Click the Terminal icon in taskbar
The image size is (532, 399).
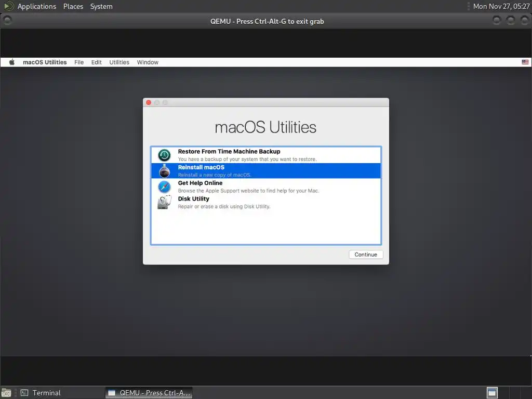click(x=24, y=393)
